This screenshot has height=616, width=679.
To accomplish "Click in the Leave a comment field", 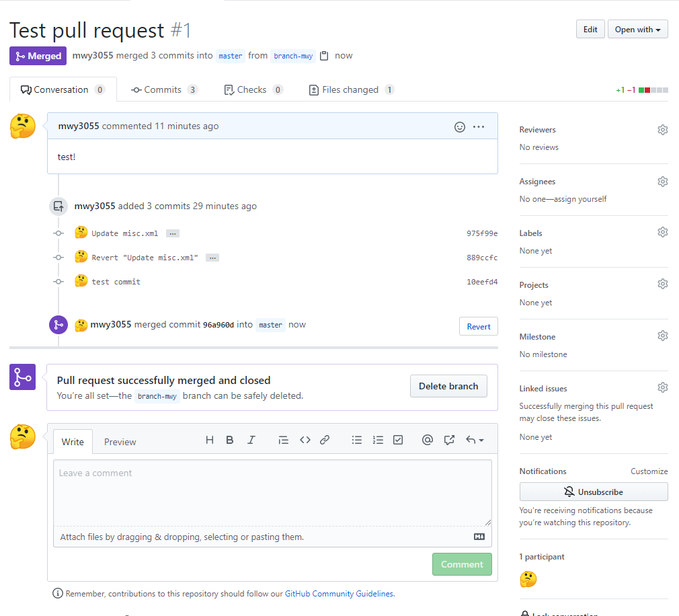I will tap(272, 493).
